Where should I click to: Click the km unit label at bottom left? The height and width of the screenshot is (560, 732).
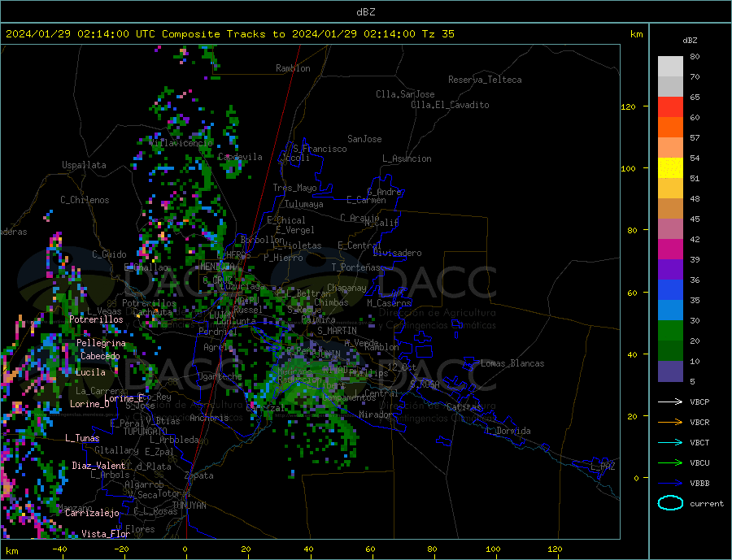12,552
